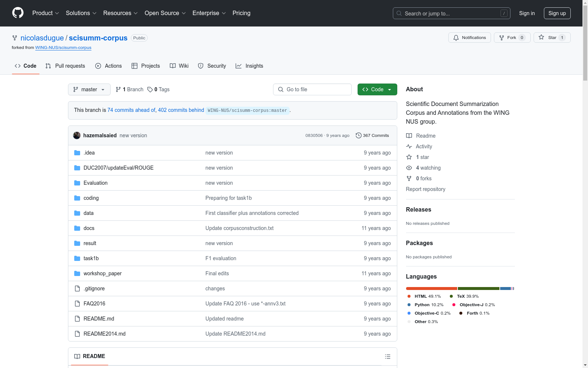View the 74 commits ahead of link
The image size is (588, 368).
[x=132, y=110]
